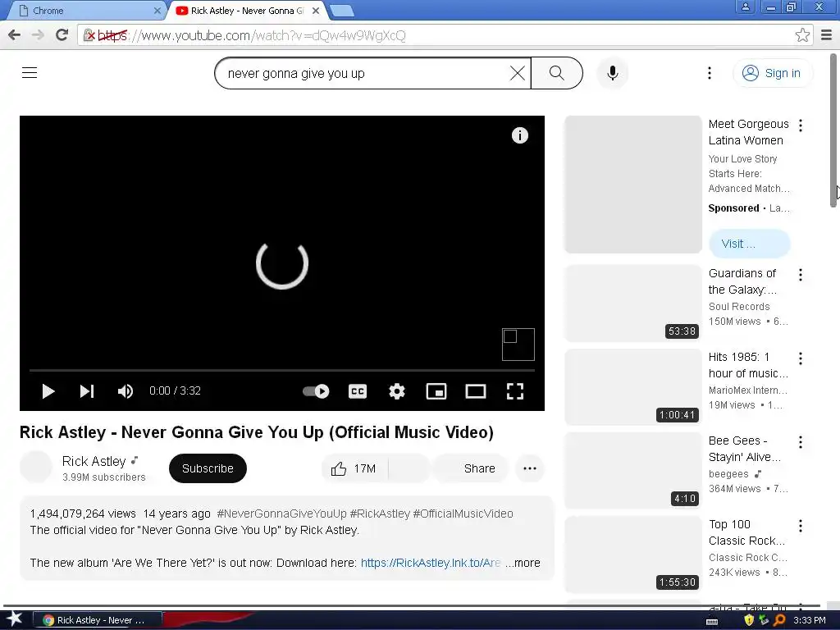Open Top 100 Classic Rock thumbnail
This screenshot has width=840, height=630.
(x=633, y=554)
